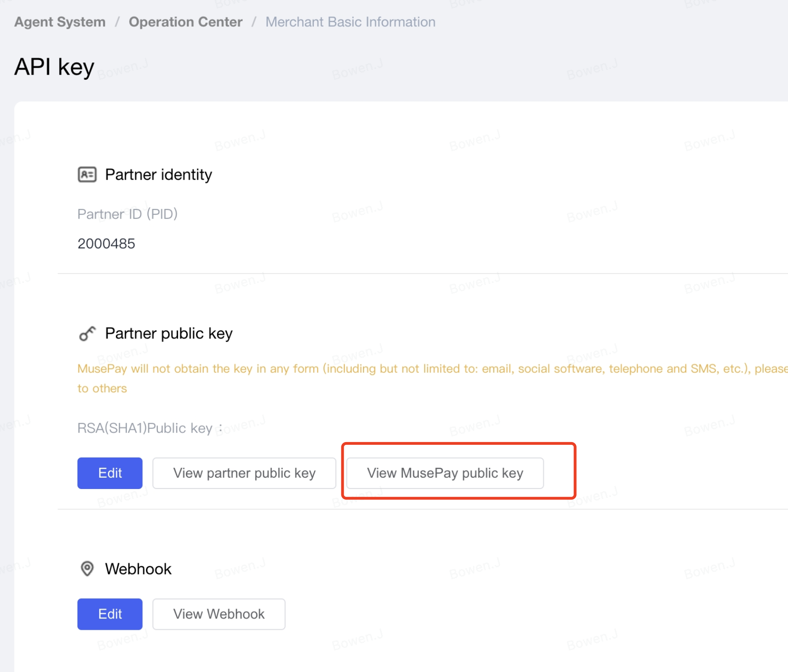This screenshot has height=672, width=788.
Task: Click the Webhook location pin icon
Action: [x=87, y=569]
